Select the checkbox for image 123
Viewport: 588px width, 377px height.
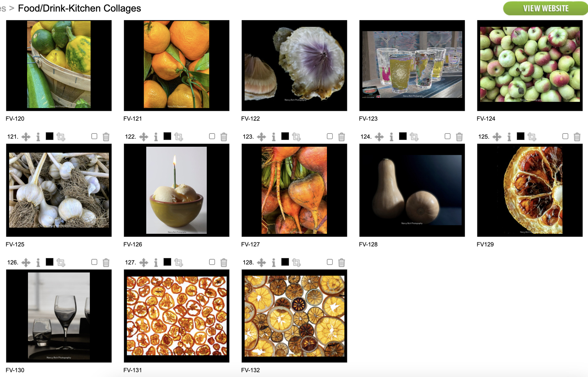pos(330,136)
